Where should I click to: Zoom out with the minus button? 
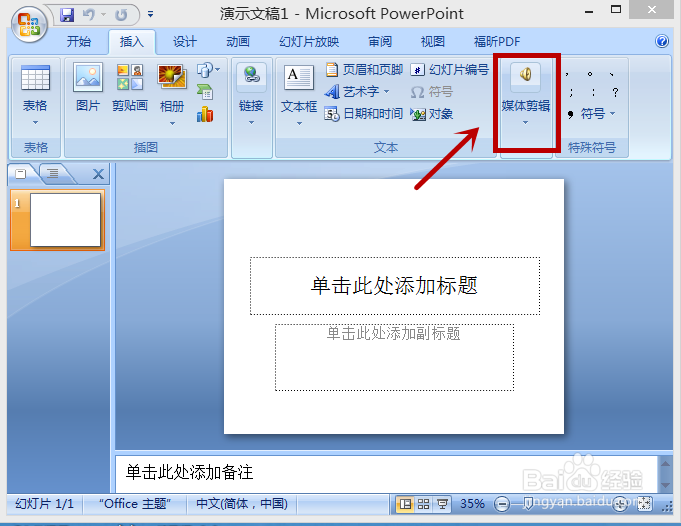click(502, 504)
